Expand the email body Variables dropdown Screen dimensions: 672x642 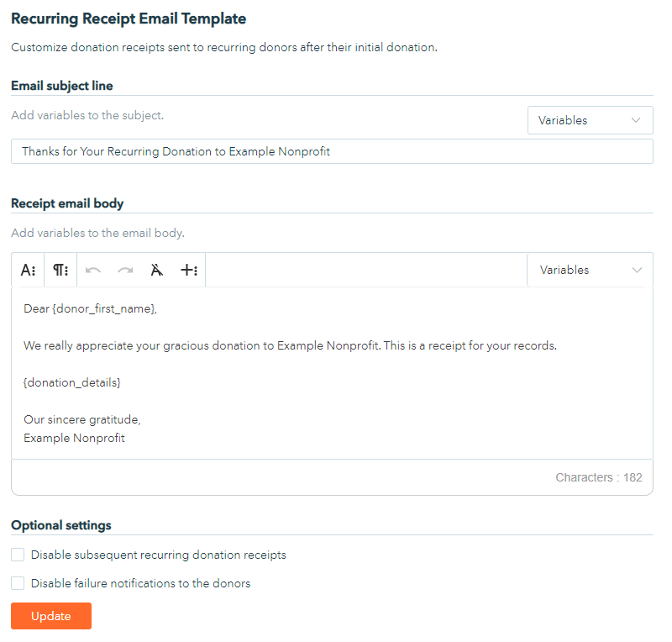tap(590, 270)
